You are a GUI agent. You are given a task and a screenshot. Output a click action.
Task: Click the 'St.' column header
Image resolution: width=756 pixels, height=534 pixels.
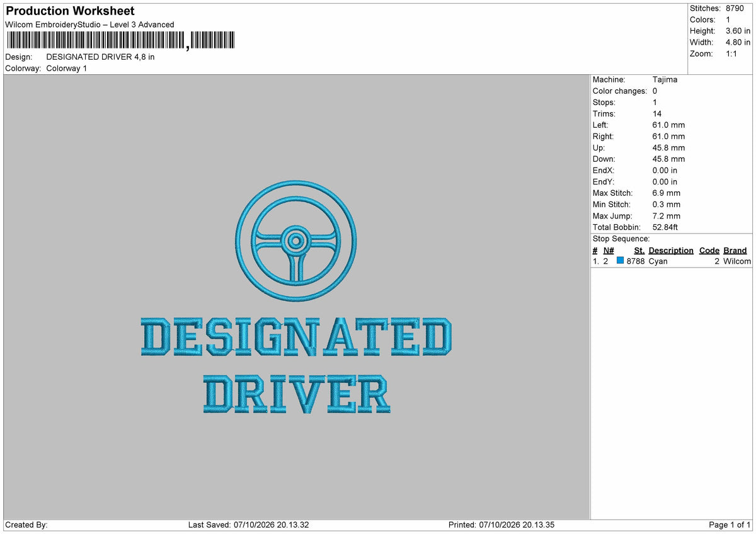pos(639,250)
